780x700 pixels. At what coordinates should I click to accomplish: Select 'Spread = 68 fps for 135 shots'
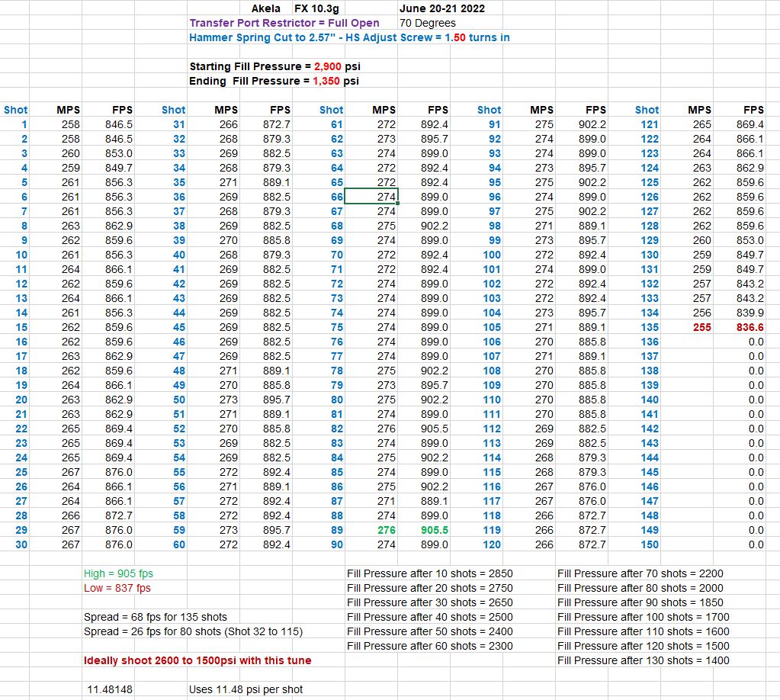coord(156,617)
